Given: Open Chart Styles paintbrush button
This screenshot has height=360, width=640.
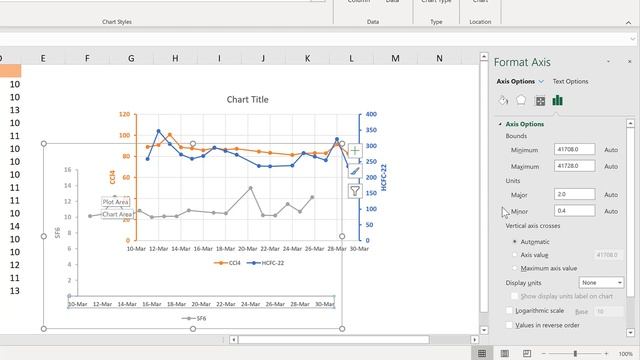Looking at the screenshot, I should click(x=355, y=171).
